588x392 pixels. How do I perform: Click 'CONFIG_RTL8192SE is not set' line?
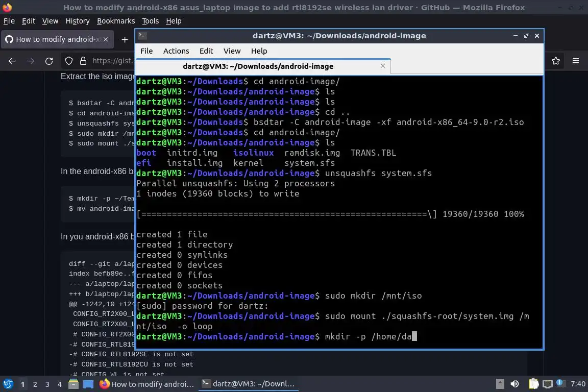131,354
